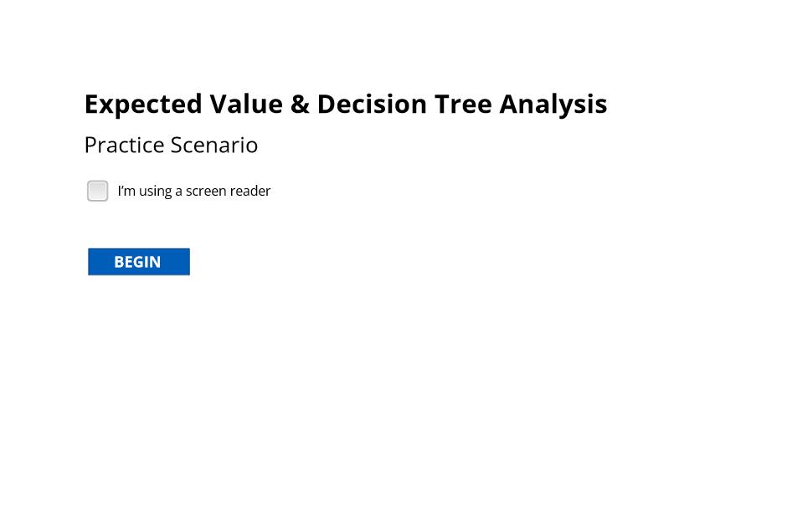Tick the unchecked accessibility checkbox
Screen dimensions: 787x532
(x=97, y=191)
